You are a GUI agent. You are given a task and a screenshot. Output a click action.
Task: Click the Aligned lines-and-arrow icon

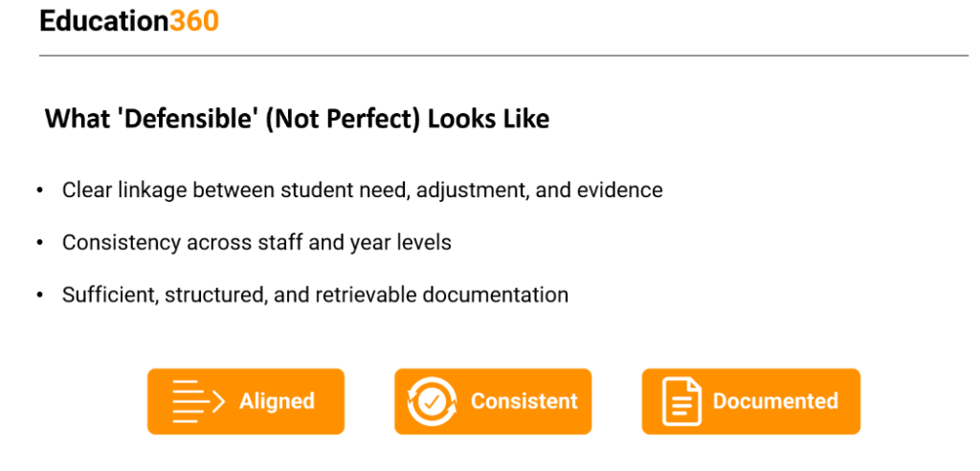pos(198,401)
